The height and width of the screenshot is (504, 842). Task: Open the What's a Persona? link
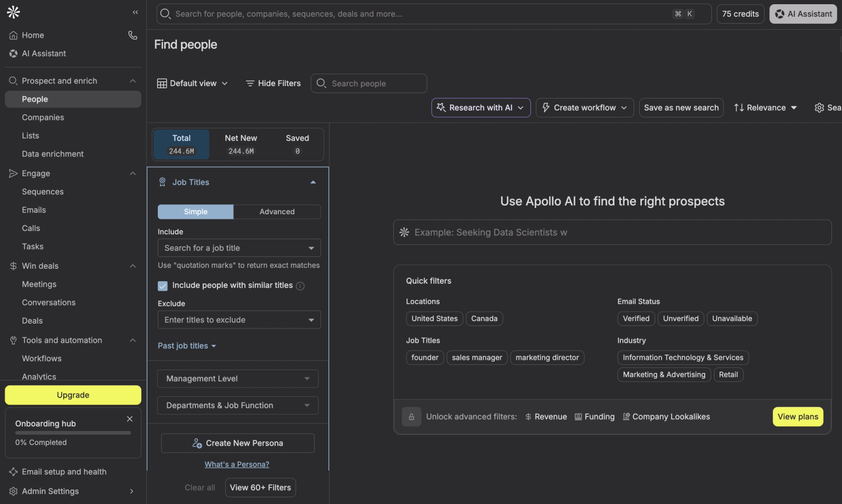237,465
